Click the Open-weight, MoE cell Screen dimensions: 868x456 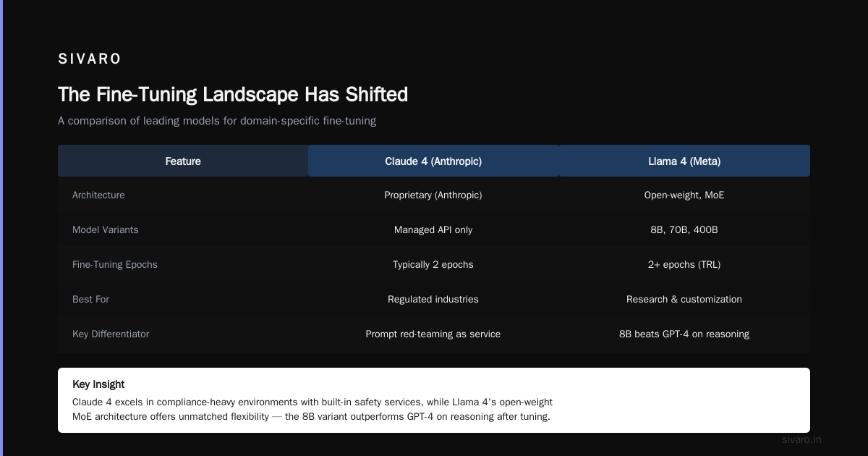coord(684,195)
